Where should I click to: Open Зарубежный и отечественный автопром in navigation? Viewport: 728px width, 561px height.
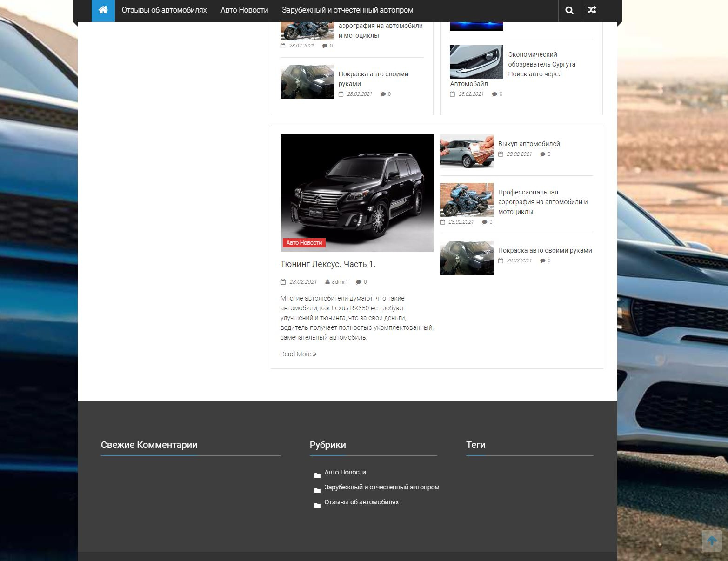pyautogui.click(x=347, y=10)
